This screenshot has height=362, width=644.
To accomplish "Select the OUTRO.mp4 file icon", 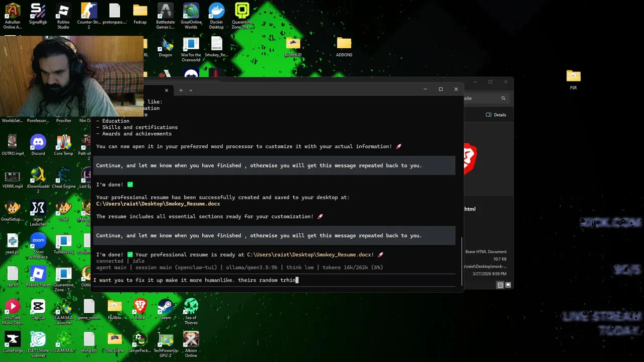I will pos(13,145).
